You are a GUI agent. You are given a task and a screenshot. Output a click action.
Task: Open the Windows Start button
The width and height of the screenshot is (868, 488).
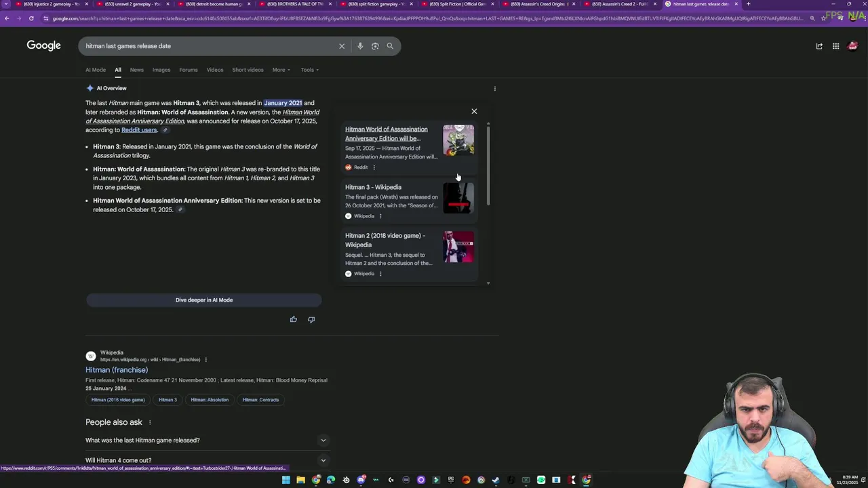(x=285, y=480)
